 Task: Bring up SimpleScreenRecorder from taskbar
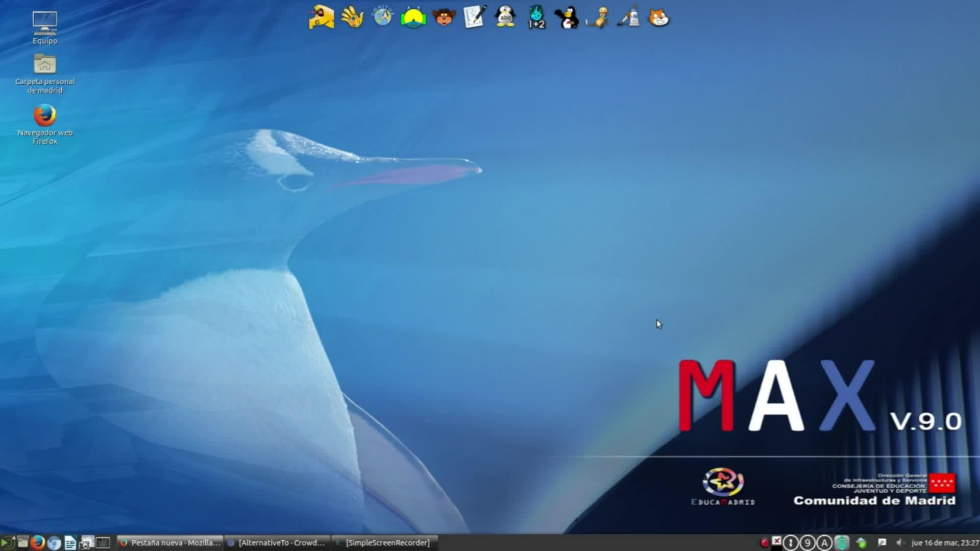coord(383,543)
